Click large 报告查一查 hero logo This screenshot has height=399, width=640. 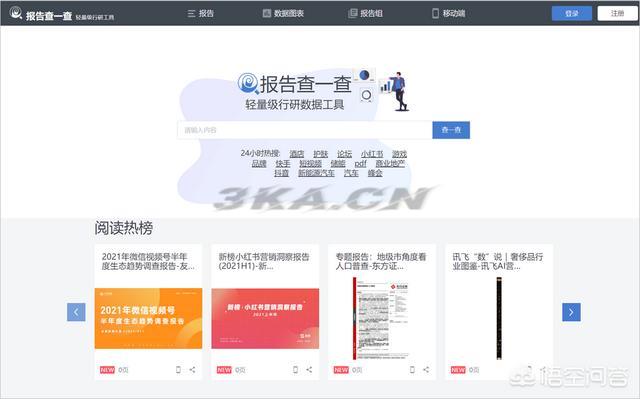[x=295, y=84]
